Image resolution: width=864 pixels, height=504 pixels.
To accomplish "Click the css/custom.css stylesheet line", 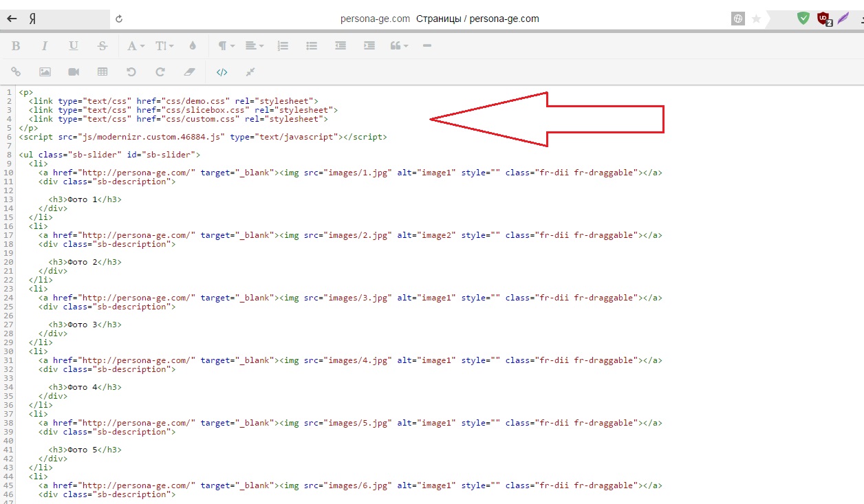I will point(178,119).
